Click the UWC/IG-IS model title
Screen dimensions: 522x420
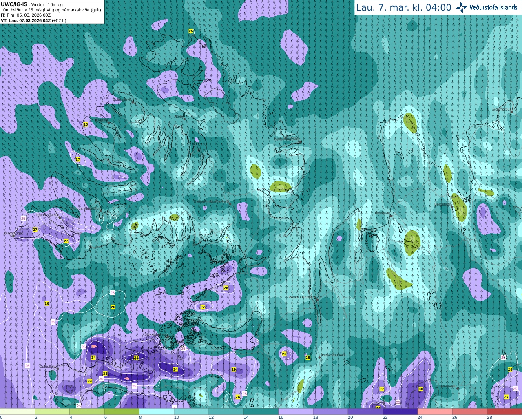click(x=14, y=4)
